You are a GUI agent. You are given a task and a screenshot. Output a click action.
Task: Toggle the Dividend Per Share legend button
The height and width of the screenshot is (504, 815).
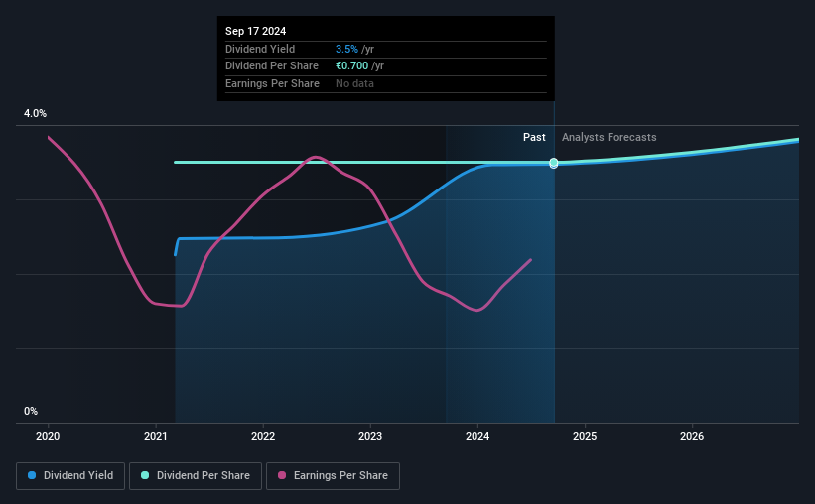[x=195, y=475]
